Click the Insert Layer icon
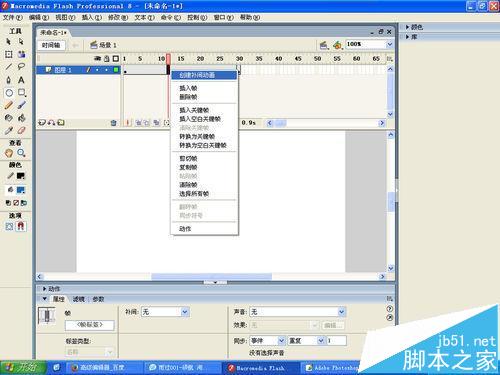The image size is (500, 375). point(42,123)
